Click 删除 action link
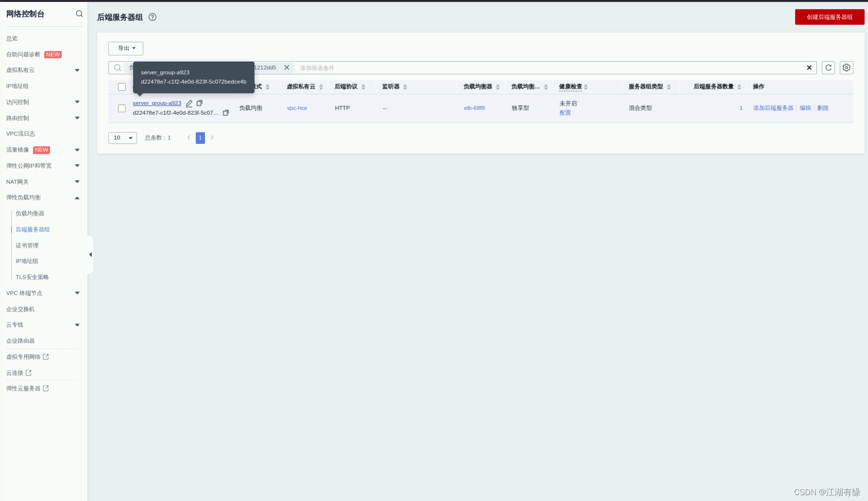Viewport: 868px width, 501px height. click(823, 108)
